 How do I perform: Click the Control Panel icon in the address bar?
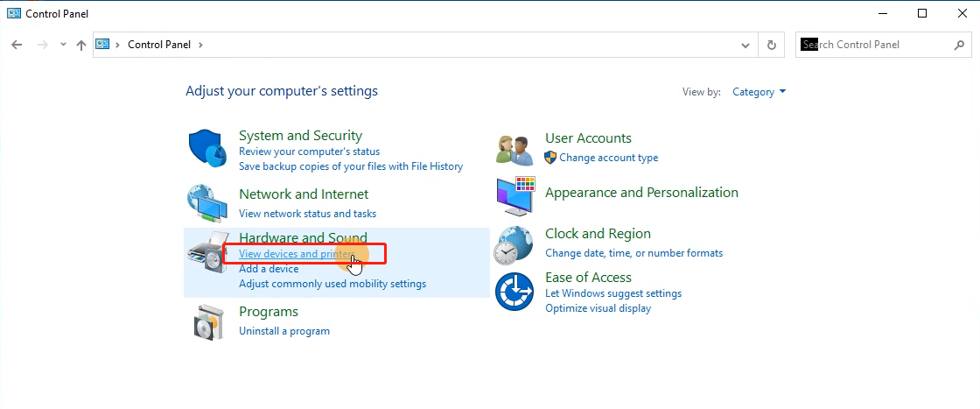pos(102,45)
